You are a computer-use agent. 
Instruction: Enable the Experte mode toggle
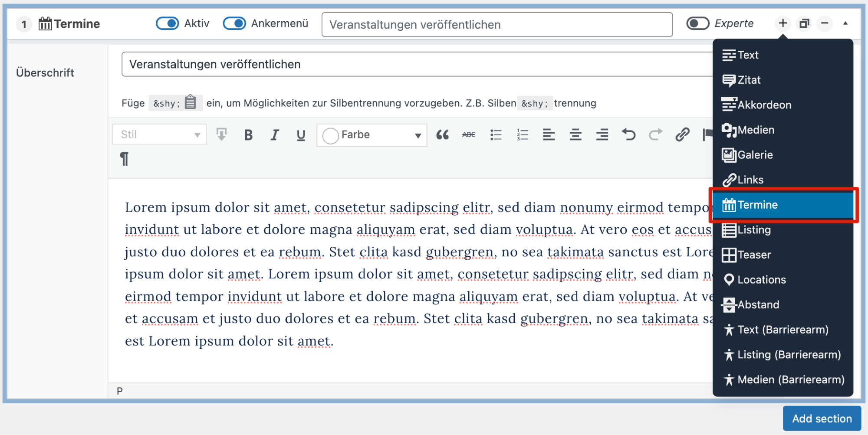(697, 23)
